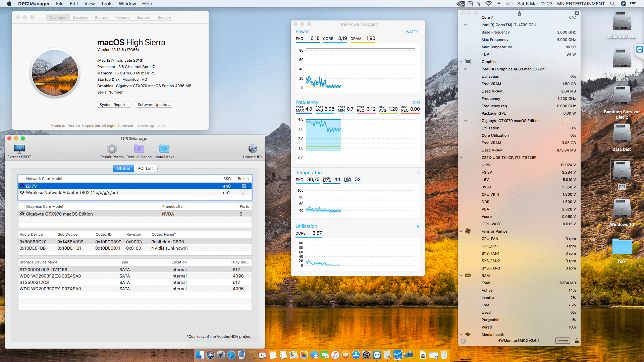
Task: Launch Safari from the Dock
Action: (231, 355)
